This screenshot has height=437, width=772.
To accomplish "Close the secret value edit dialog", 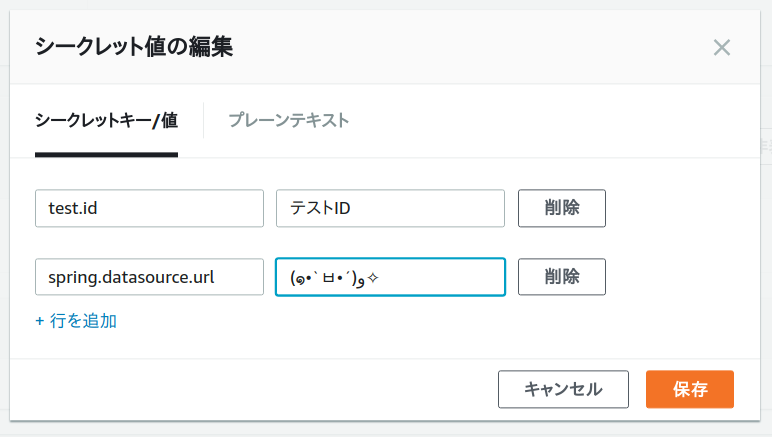I will coord(722,47).
